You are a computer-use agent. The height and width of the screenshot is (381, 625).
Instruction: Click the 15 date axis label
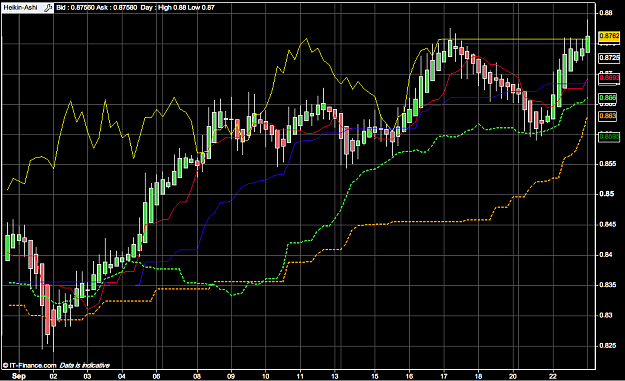point(375,376)
